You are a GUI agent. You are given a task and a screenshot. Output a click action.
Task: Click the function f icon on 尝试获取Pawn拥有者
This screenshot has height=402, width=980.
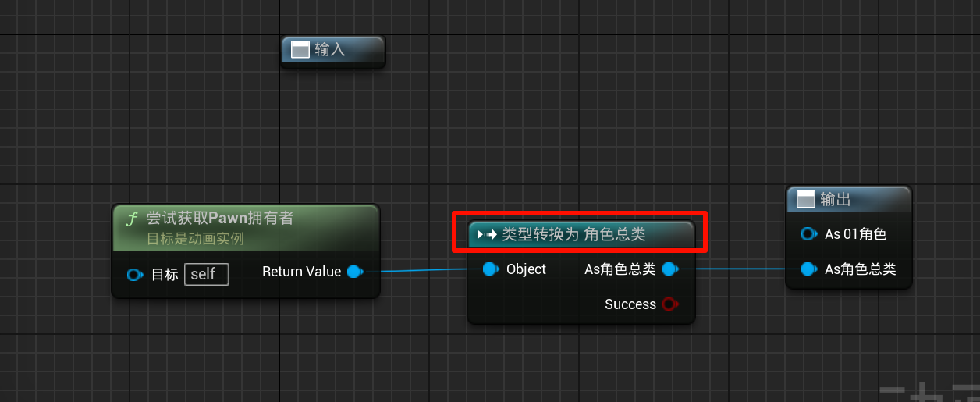(132, 219)
